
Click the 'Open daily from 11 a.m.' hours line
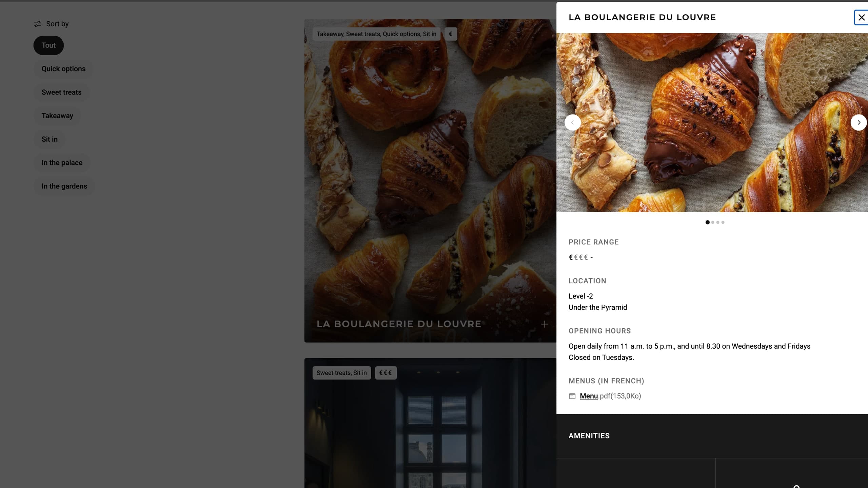[x=689, y=346]
